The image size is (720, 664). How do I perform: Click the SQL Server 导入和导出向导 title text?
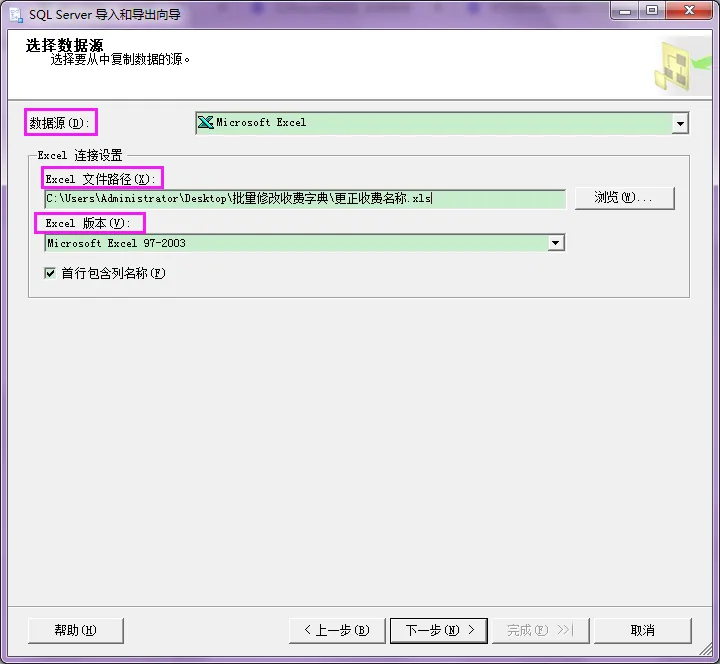(105, 15)
